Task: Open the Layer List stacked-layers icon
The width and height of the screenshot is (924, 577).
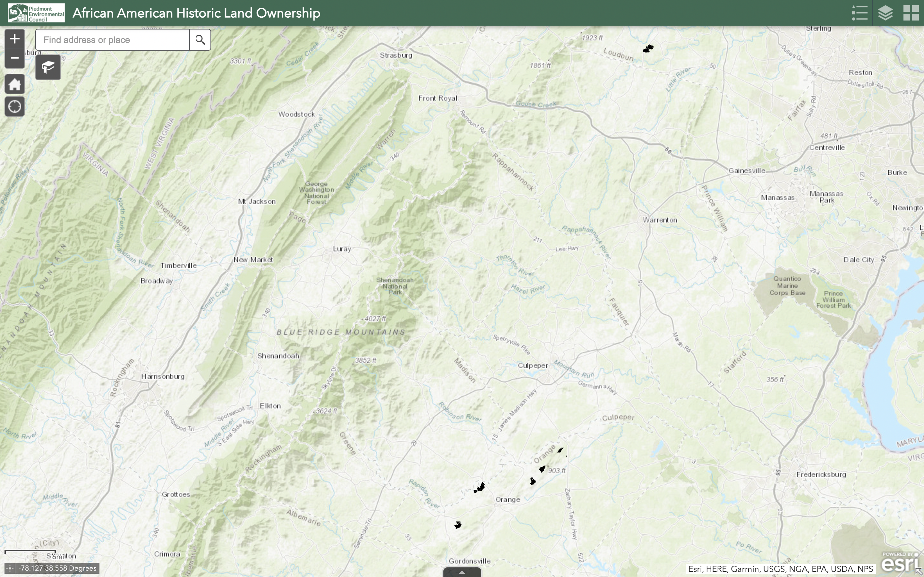Action: tap(885, 13)
